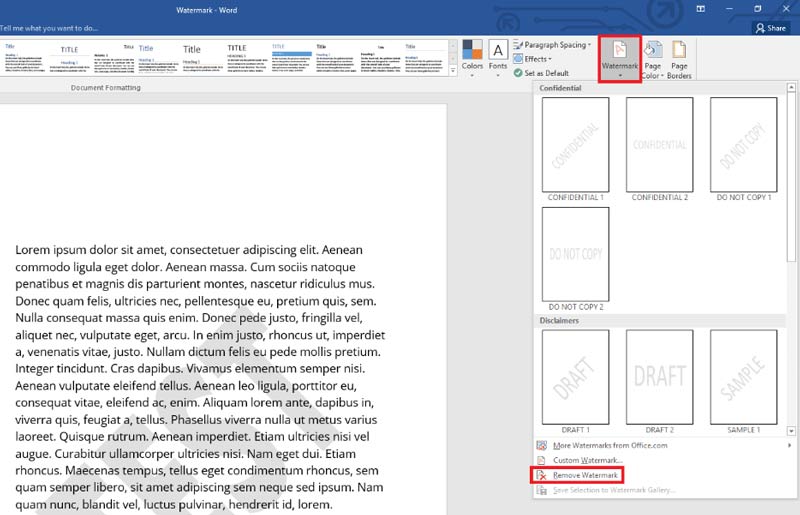Image resolution: width=800 pixels, height=515 pixels.
Task: Click Save Selection to Watermark Gallery
Action: pyautogui.click(x=664, y=490)
